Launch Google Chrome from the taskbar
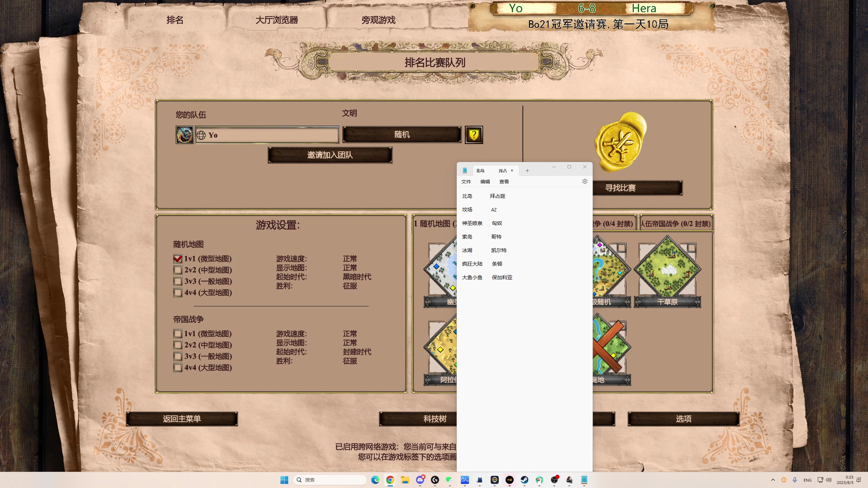 (x=390, y=480)
